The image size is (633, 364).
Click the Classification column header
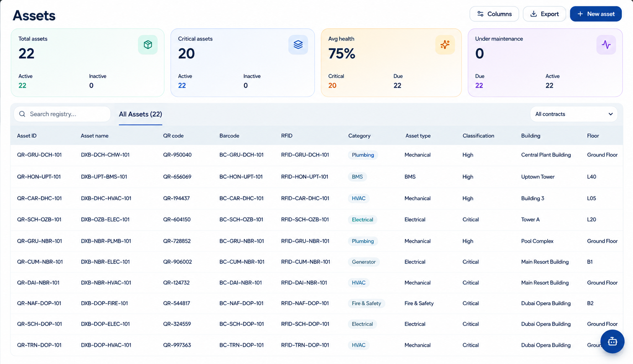point(478,136)
